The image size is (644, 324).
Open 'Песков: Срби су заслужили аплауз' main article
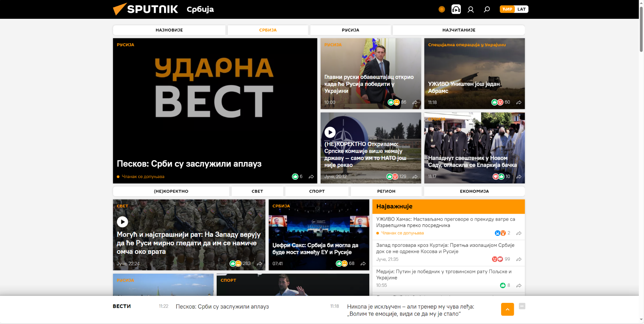189,164
